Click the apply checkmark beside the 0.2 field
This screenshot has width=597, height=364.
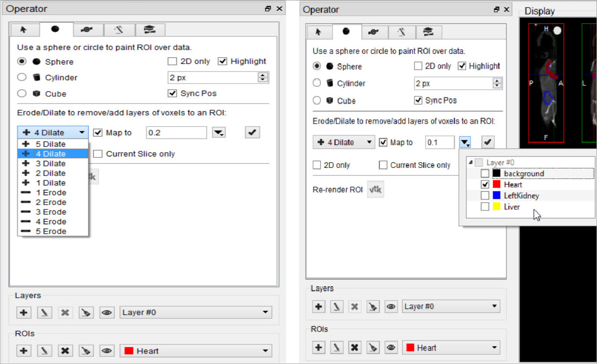click(x=253, y=133)
